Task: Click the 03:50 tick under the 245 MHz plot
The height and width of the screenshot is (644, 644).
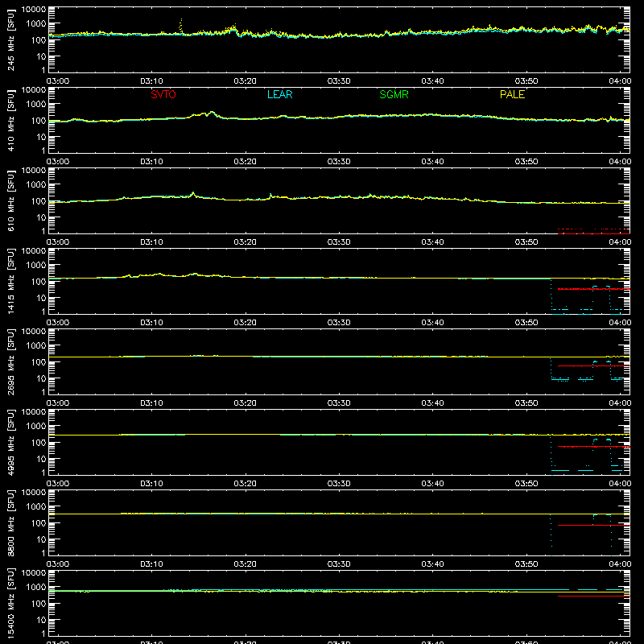Action: tap(526, 81)
